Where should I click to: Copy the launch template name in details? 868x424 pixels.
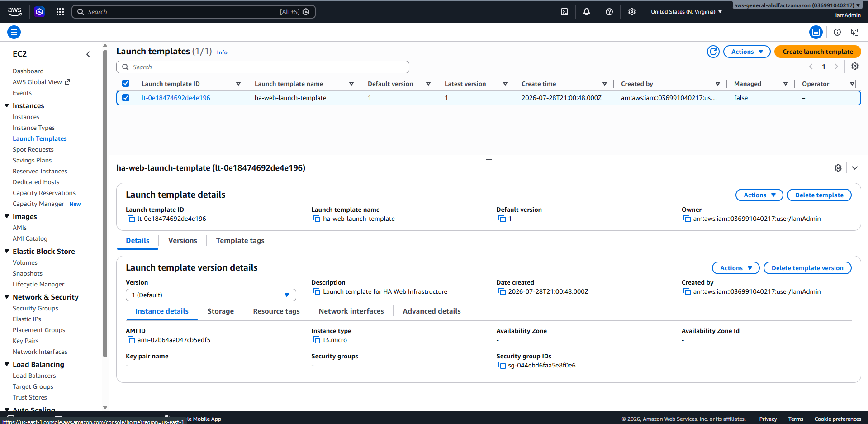point(317,219)
